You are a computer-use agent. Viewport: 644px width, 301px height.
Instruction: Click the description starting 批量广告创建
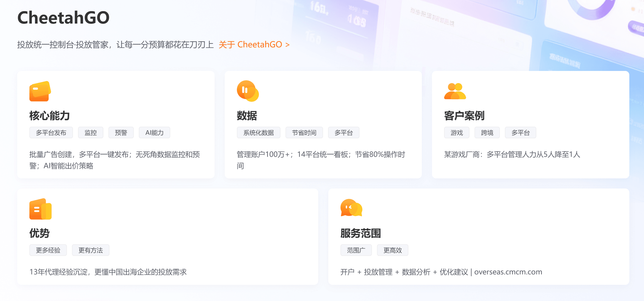115,160
